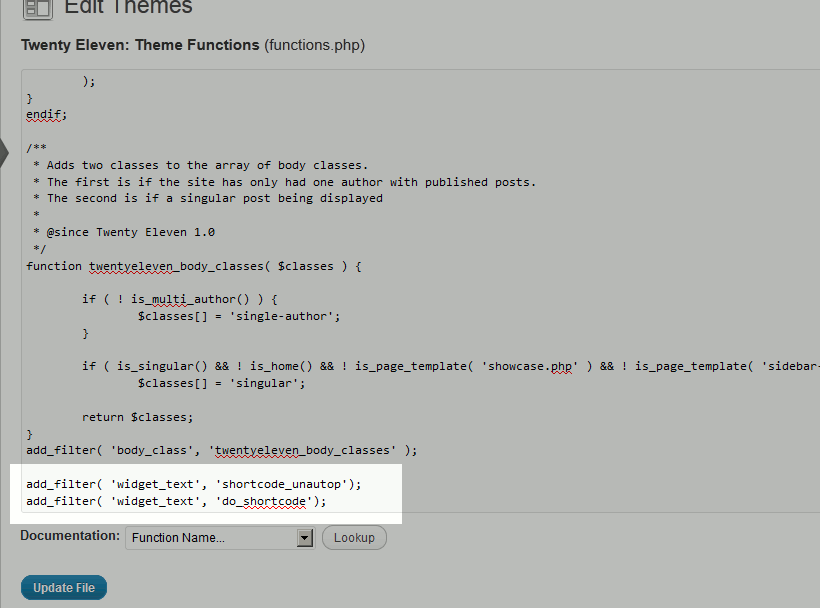This screenshot has width=820, height=608.
Task: Click the Edit Themes heading
Action: pos(128,8)
